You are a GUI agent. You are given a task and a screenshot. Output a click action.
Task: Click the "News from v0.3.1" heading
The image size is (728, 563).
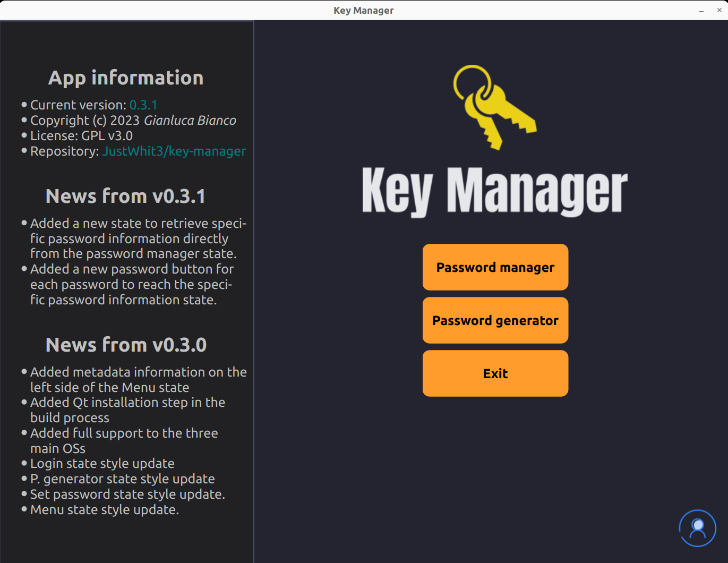tap(125, 197)
